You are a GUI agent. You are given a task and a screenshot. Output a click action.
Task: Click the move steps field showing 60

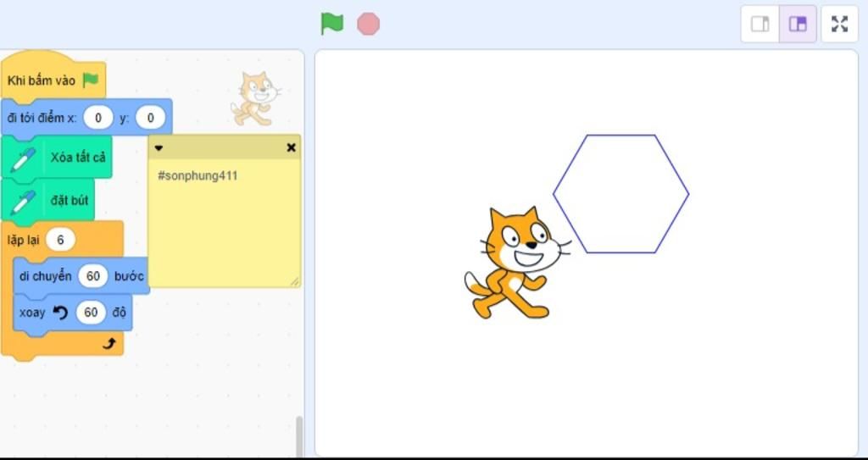[93, 275]
